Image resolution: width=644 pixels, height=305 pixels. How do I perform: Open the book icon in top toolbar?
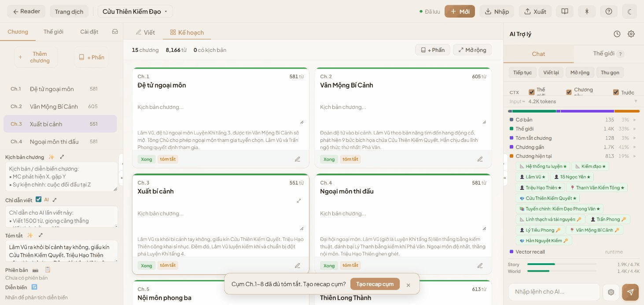[564, 11]
